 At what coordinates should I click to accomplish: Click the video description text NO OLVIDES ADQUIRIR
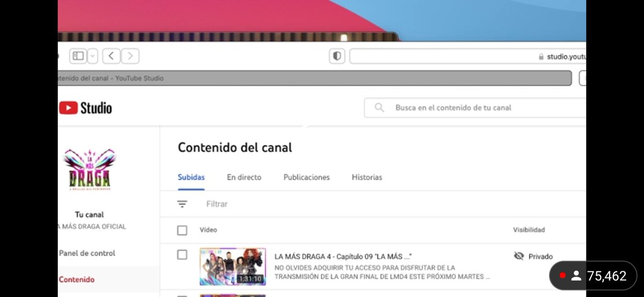pyautogui.click(x=382, y=272)
